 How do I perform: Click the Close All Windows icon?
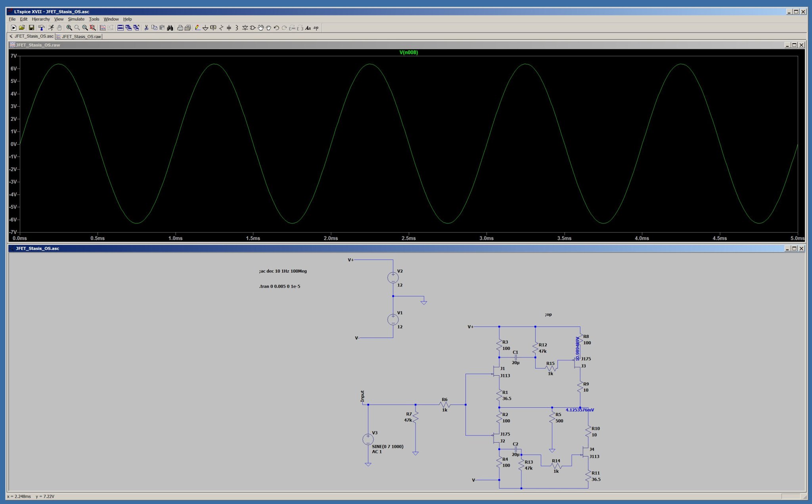pos(136,28)
